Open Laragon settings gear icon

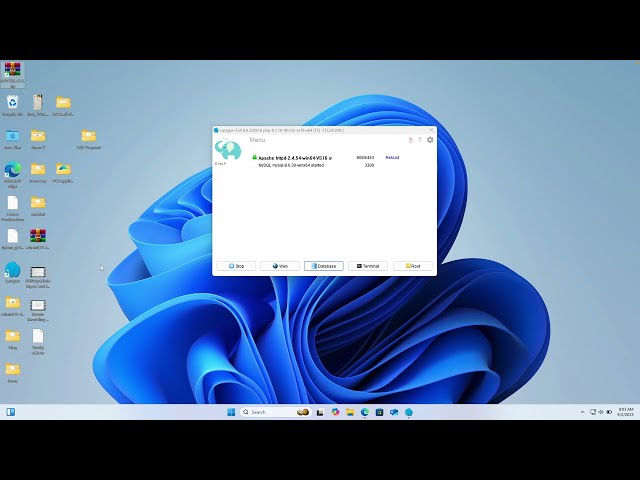(430, 140)
